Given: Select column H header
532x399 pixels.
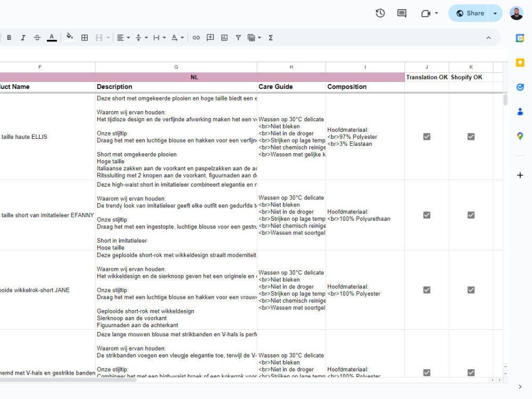Looking at the screenshot, I should tap(292, 67).
